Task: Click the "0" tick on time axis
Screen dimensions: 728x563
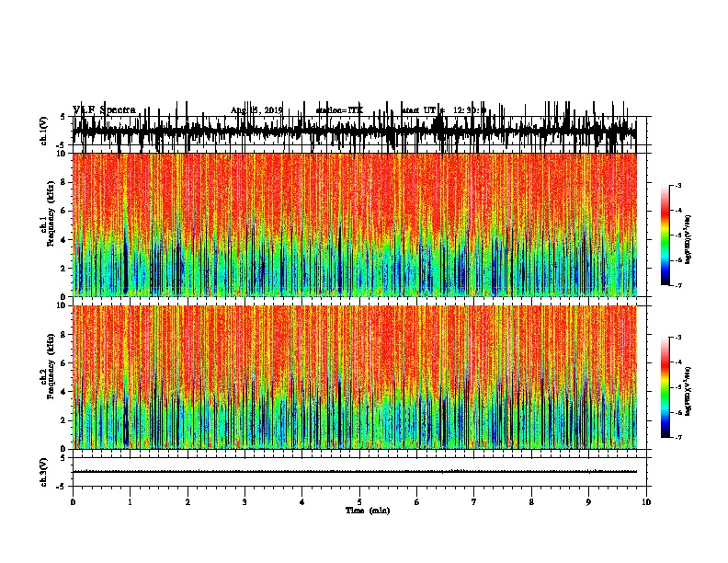Action: pyautogui.click(x=73, y=501)
